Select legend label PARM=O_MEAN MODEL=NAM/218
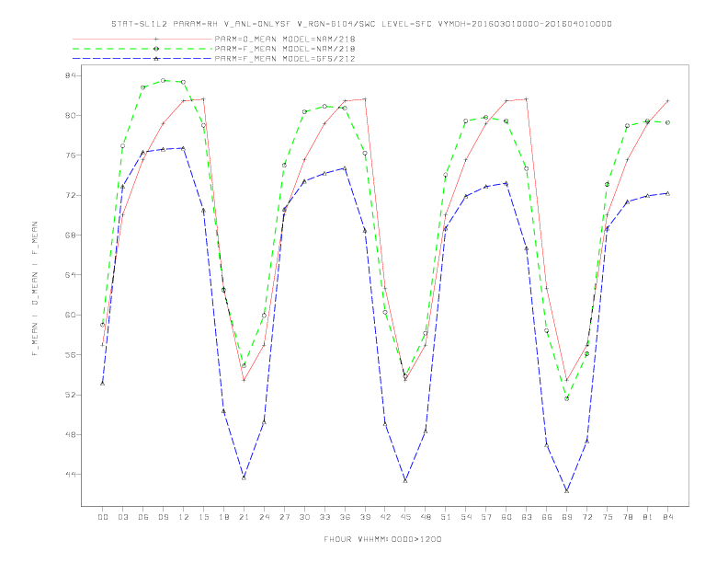 click(285, 39)
